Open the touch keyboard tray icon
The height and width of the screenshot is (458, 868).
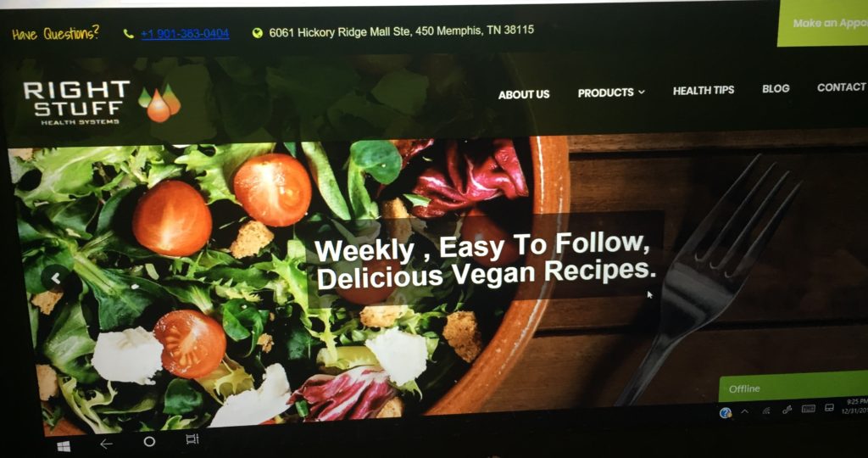808,409
